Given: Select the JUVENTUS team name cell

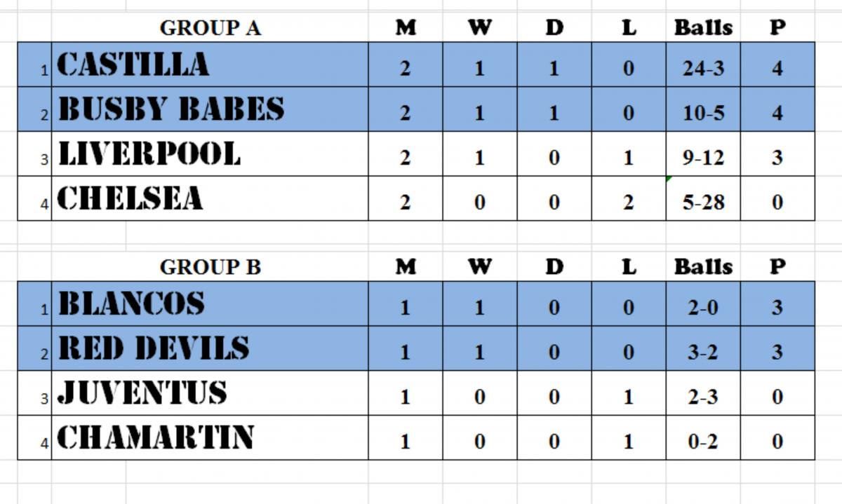Looking at the screenshot, I should pos(209,393).
